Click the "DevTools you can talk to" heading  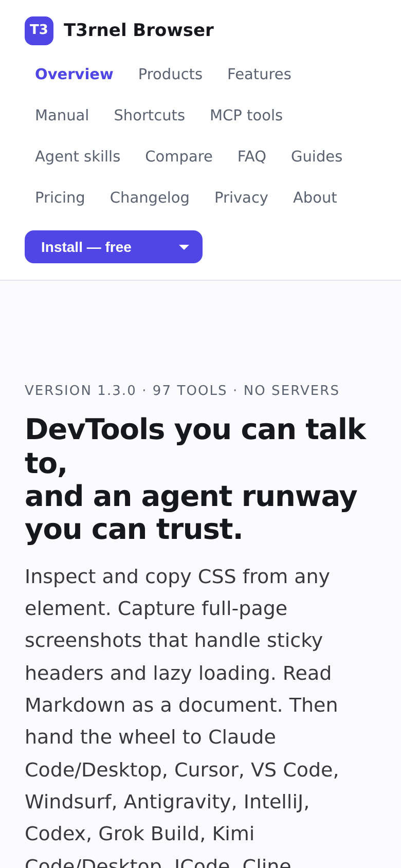click(x=195, y=479)
